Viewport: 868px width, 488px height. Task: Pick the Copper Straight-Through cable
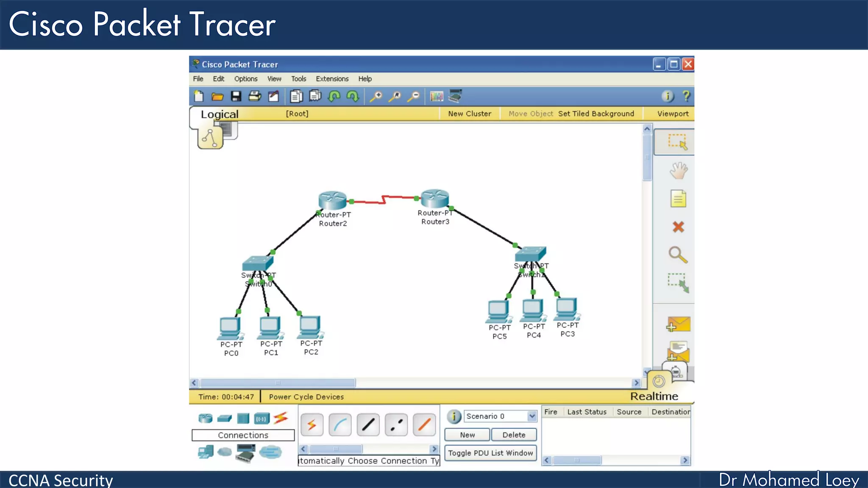tap(368, 424)
